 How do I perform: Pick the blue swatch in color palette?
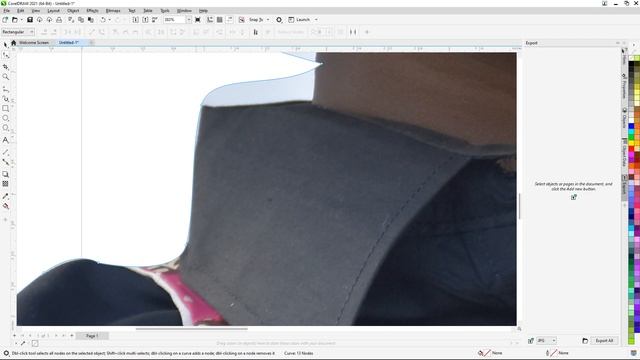click(x=631, y=126)
